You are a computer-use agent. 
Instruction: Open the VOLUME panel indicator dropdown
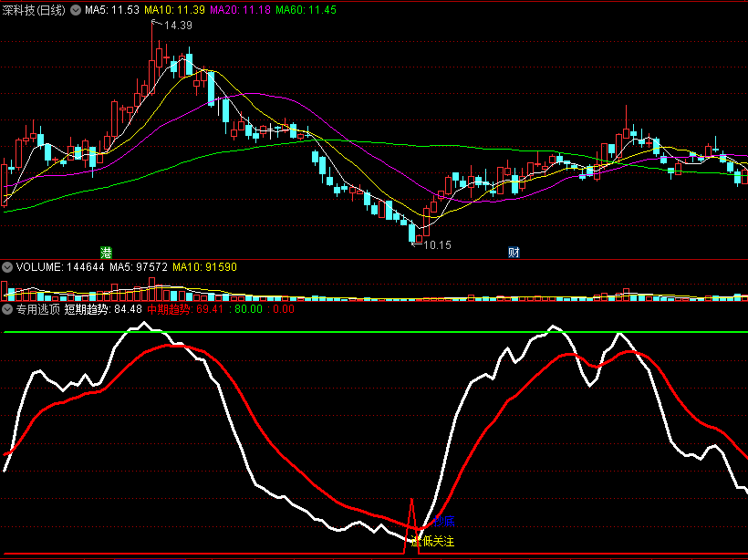tap(7, 267)
